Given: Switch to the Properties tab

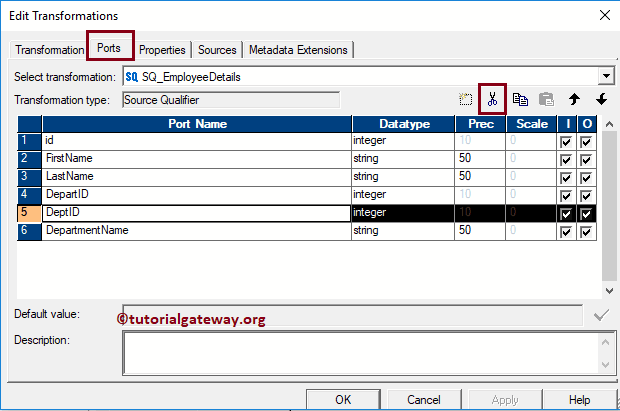Looking at the screenshot, I should point(162,50).
